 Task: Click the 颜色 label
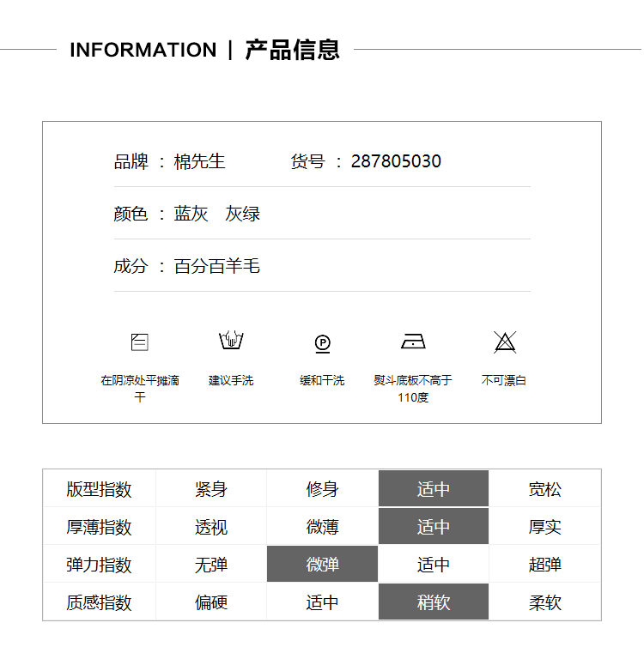pyautogui.click(x=131, y=214)
